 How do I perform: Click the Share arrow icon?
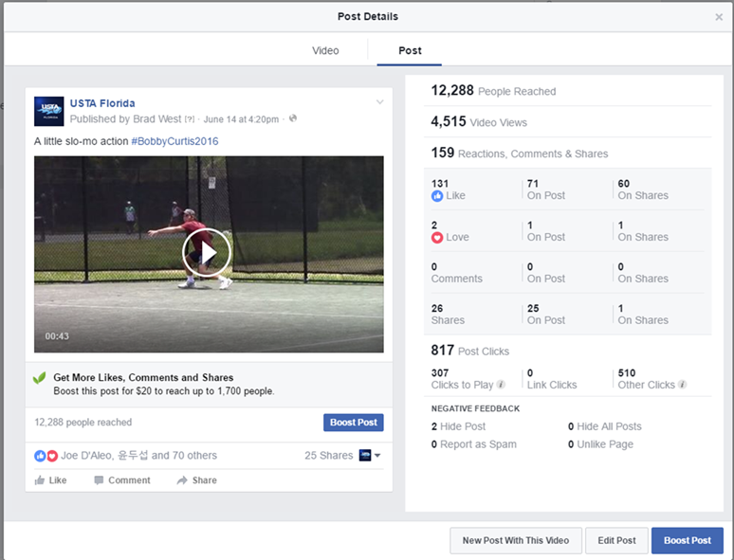[x=182, y=480]
